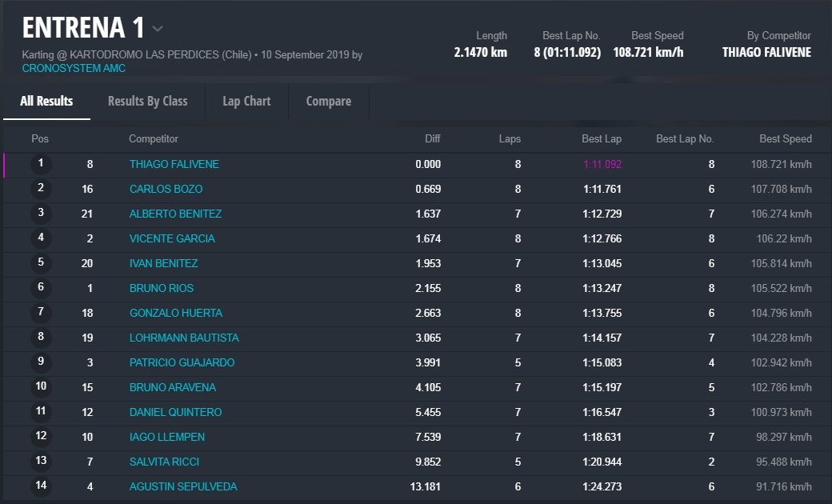
Task: Select the Compare tab
Action: (328, 101)
